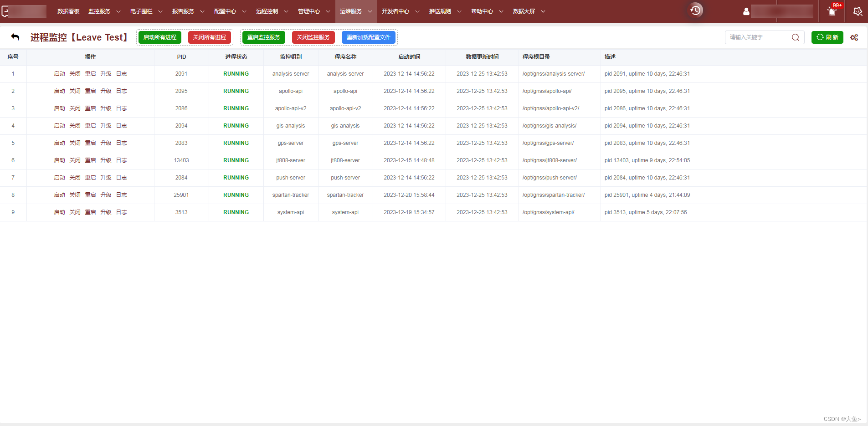Click 启动所有进程 button
This screenshot has height=426, width=868.
(x=160, y=37)
